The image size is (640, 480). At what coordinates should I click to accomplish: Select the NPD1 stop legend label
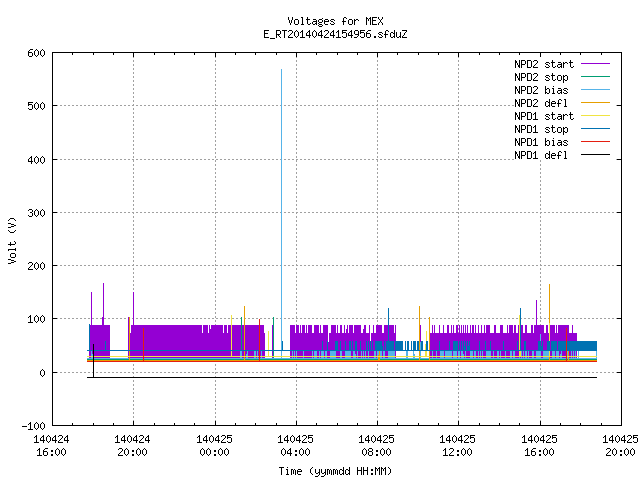click(x=541, y=129)
